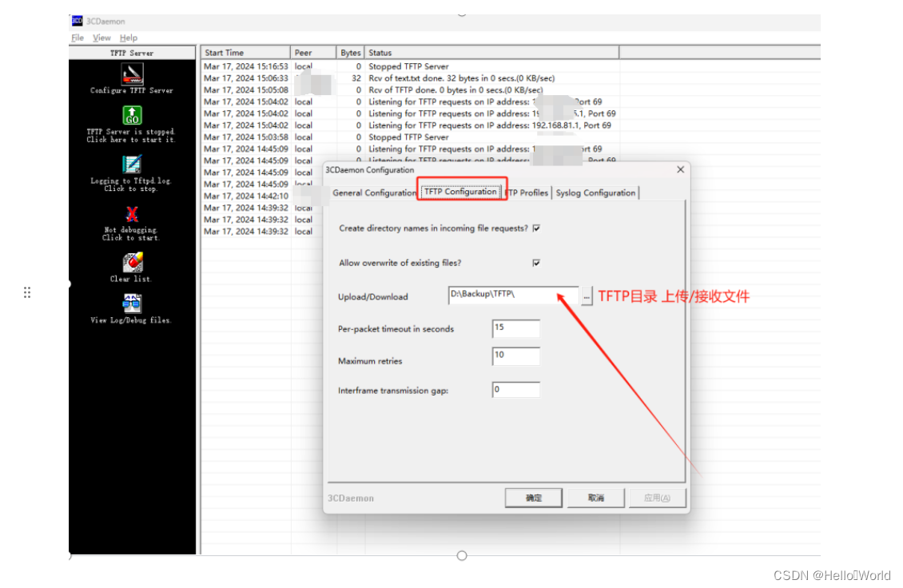The image size is (903, 588).
Task: Open the File menu
Action: [78, 38]
